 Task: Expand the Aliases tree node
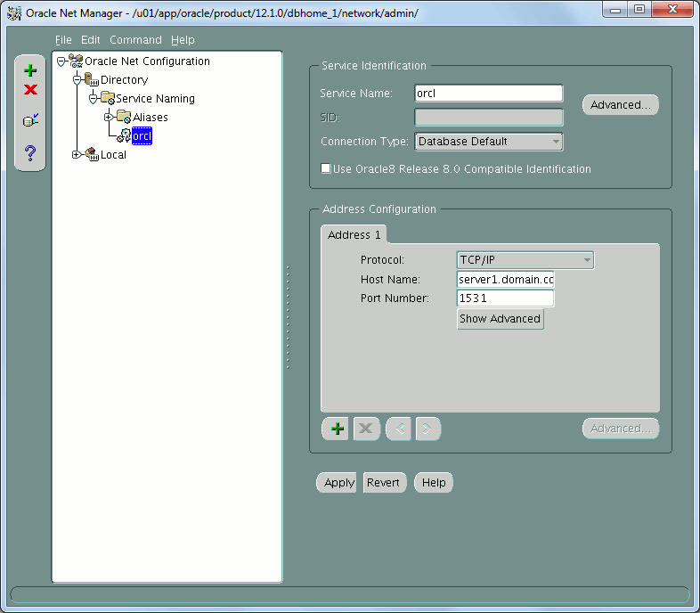(x=109, y=117)
